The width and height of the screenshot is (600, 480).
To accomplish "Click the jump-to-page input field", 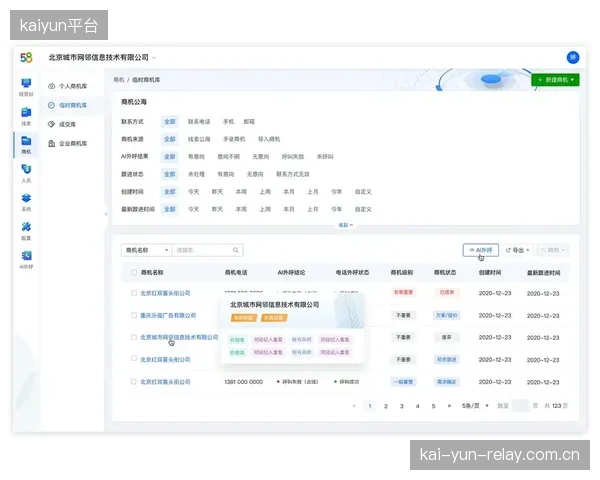I will point(520,406).
